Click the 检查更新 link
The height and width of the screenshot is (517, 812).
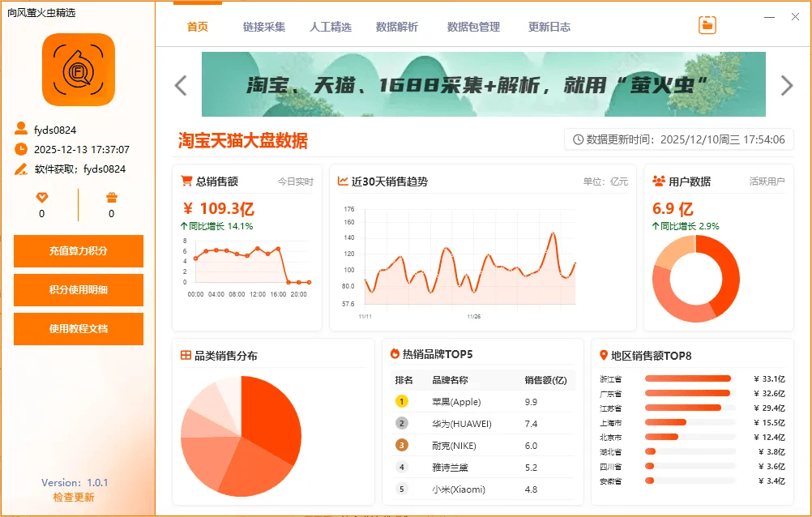[74, 497]
